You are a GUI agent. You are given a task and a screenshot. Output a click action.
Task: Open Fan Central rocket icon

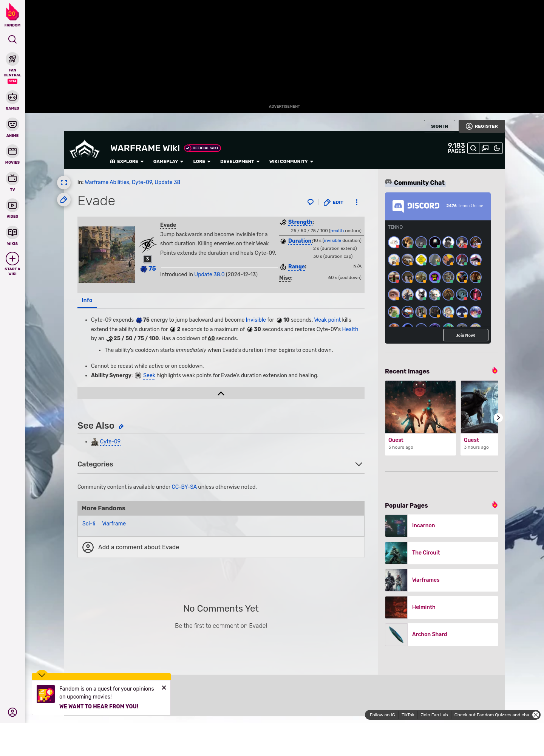(x=12, y=59)
